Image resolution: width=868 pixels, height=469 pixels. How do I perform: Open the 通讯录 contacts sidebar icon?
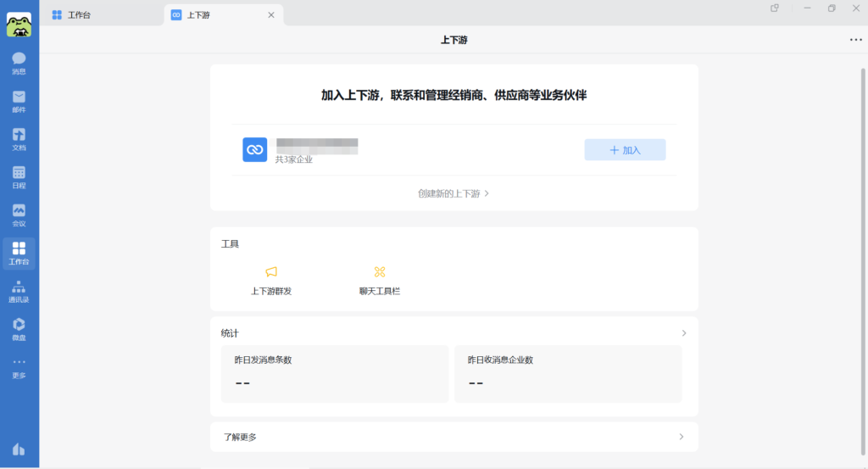tap(19, 291)
